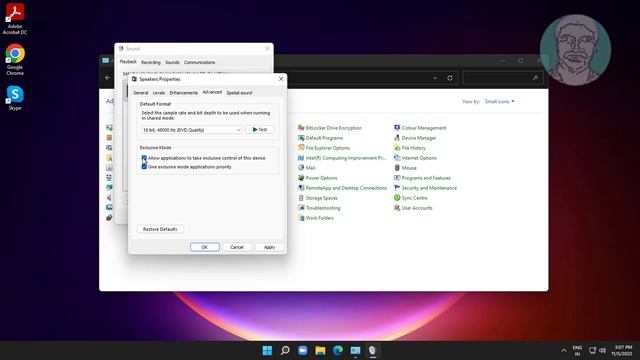Close the Speakers Properties dialog
Viewport: 640px width, 360px height.
tap(281, 79)
